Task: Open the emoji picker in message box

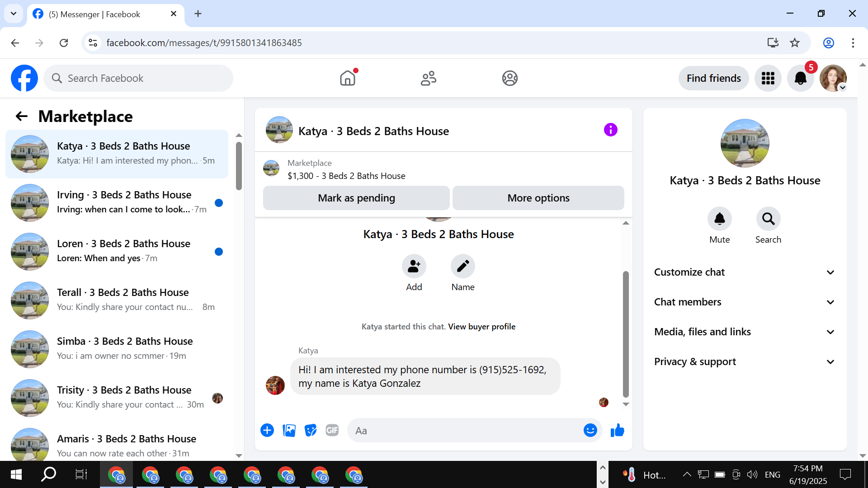Action: pyautogui.click(x=590, y=430)
